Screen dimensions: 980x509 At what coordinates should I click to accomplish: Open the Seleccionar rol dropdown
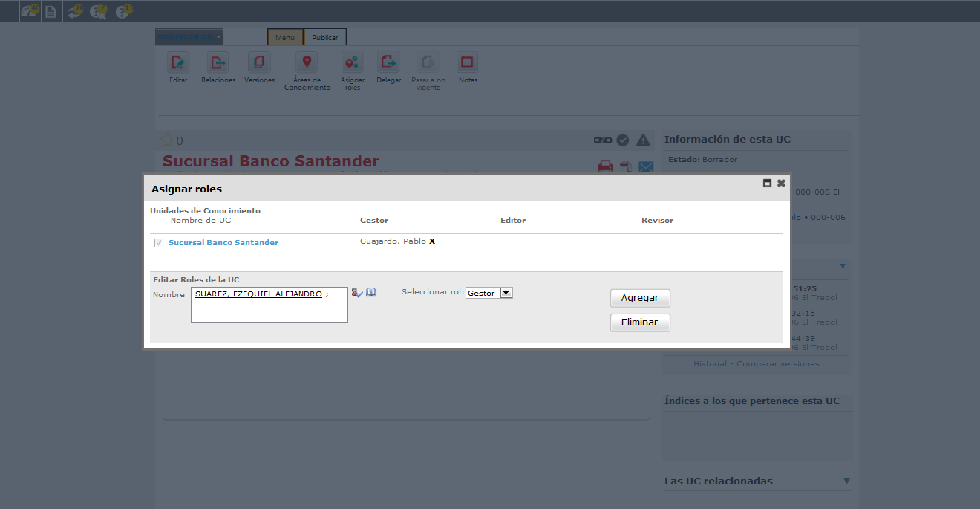[x=489, y=293]
